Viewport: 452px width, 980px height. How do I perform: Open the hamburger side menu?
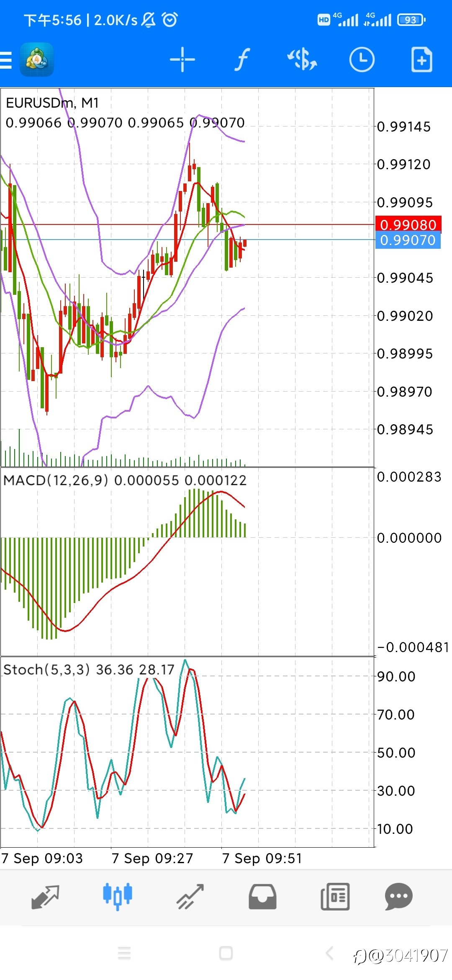(x=6, y=60)
